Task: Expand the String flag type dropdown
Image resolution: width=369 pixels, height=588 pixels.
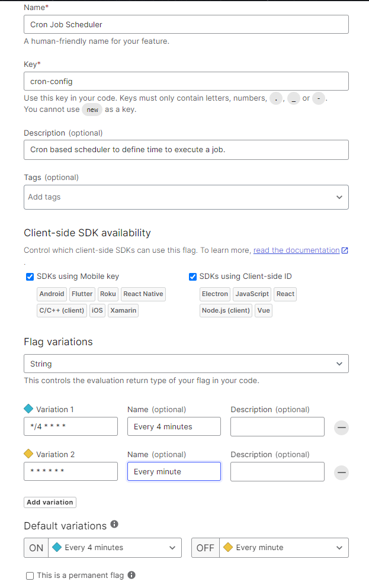Action: [x=186, y=364]
